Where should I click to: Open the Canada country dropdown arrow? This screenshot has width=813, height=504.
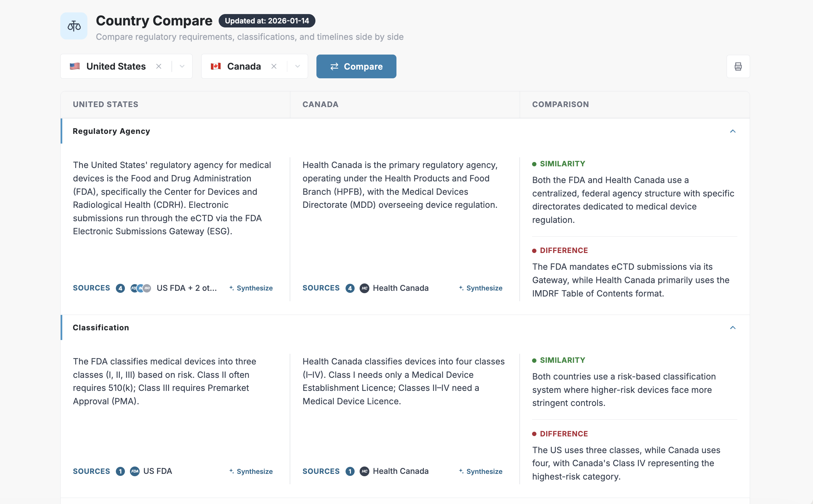(x=297, y=66)
